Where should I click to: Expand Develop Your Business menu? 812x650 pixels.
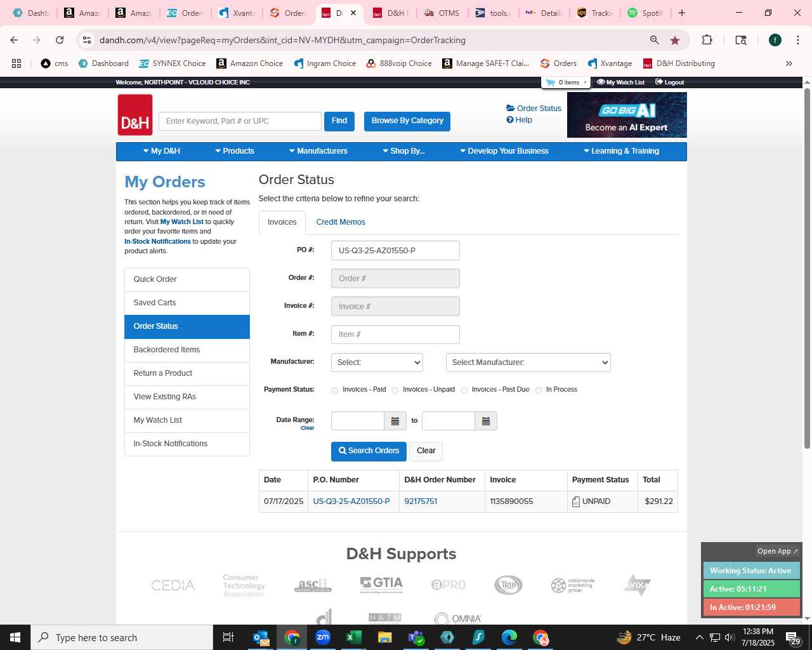504,151
